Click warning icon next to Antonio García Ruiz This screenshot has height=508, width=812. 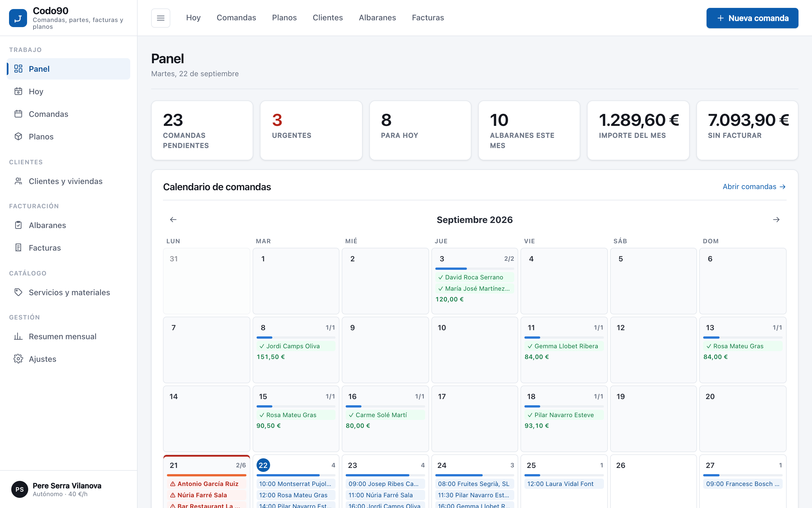[x=173, y=484]
